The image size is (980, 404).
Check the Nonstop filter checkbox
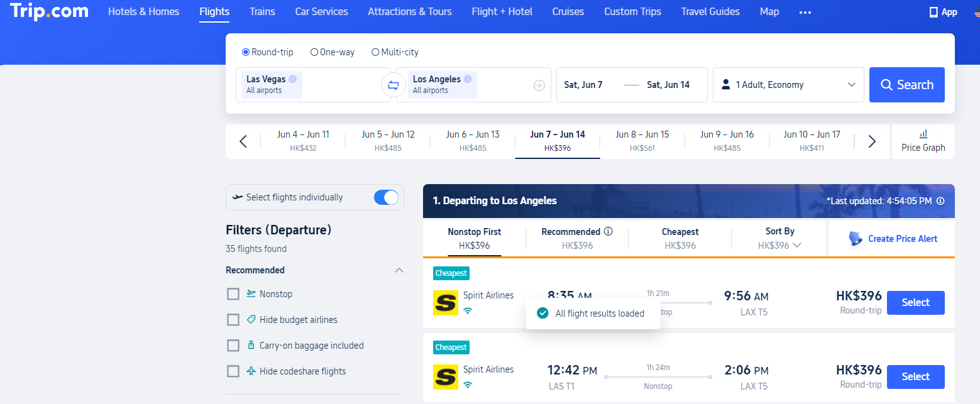pyautogui.click(x=233, y=294)
